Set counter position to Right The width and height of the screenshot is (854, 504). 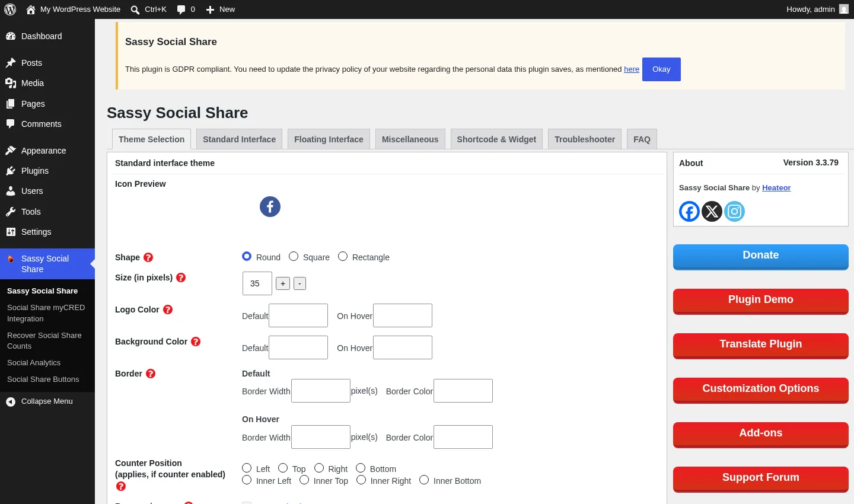(x=319, y=468)
